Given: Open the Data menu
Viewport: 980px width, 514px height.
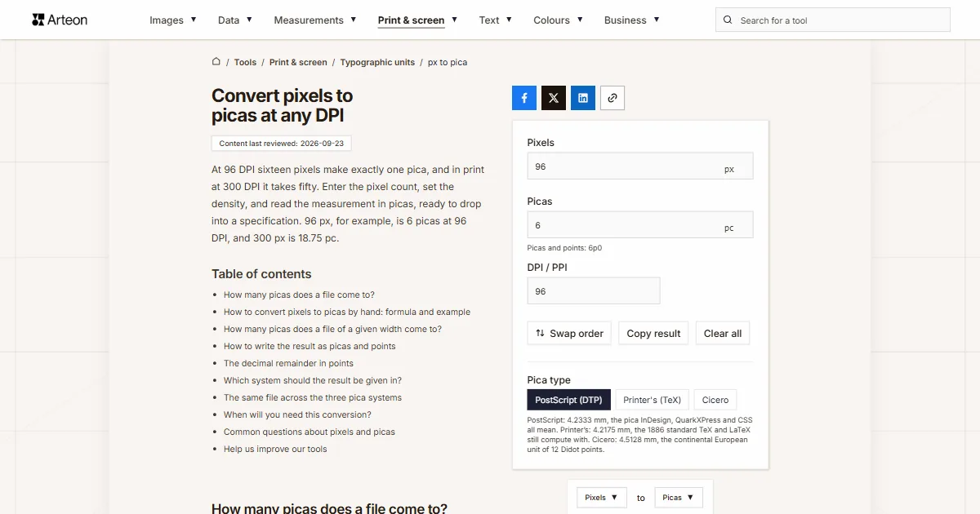Looking at the screenshot, I should point(235,20).
